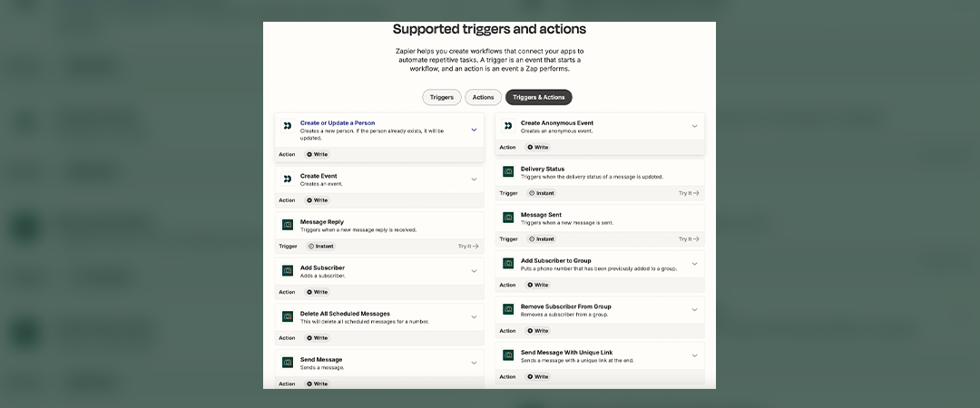Click the Write badge under Create Anonymous Event
The width and height of the screenshot is (980, 408).
538,148
